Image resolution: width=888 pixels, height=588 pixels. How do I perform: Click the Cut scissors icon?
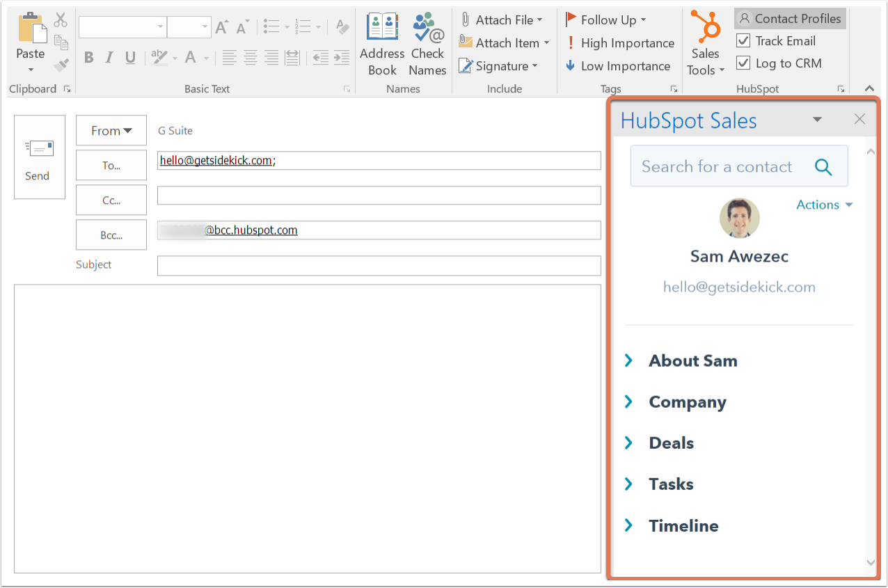[61, 19]
